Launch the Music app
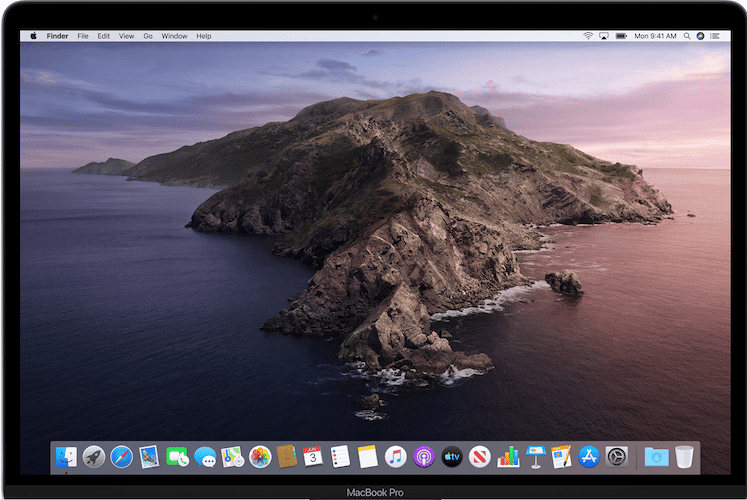The width and height of the screenshot is (747, 500). (x=395, y=457)
